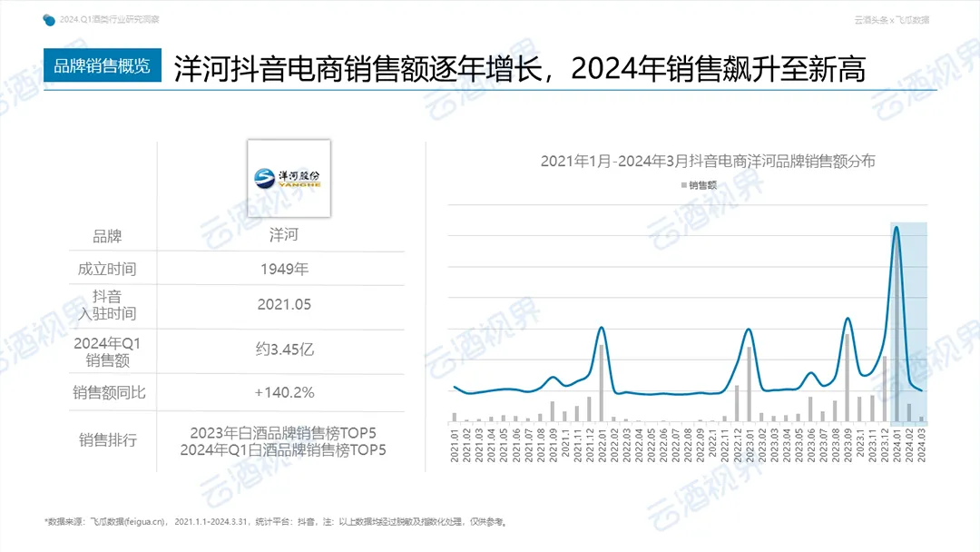Click the 2024.01 peak of the blue line
The image size is (980, 552).
pyautogui.click(x=897, y=228)
